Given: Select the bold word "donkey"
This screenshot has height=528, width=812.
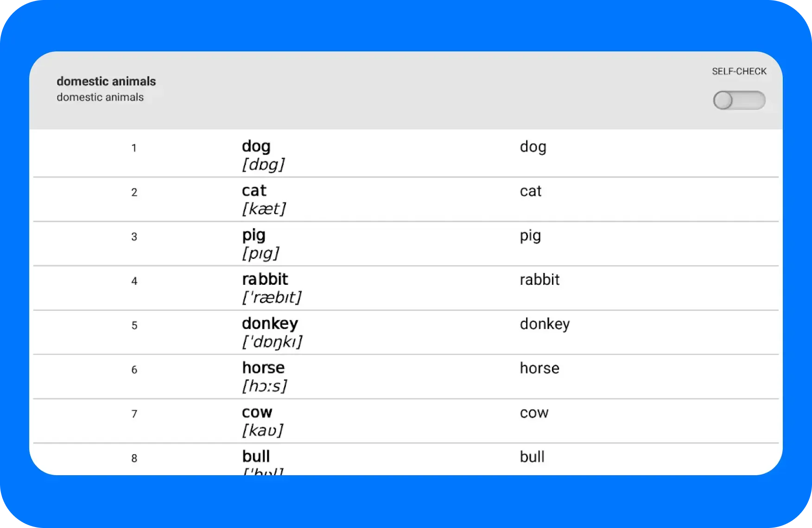Looking at the screenshot, I should (270, 324).
